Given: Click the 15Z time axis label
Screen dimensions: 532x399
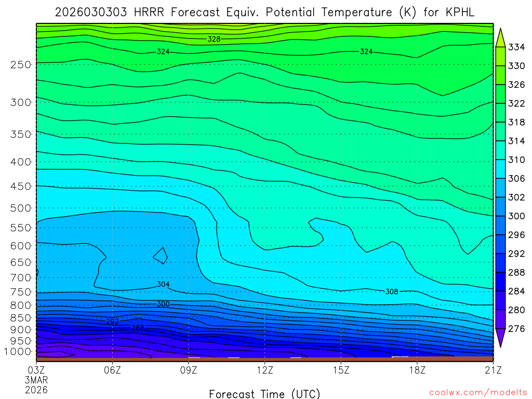Looking at the screenshot, I should (341, 370).
